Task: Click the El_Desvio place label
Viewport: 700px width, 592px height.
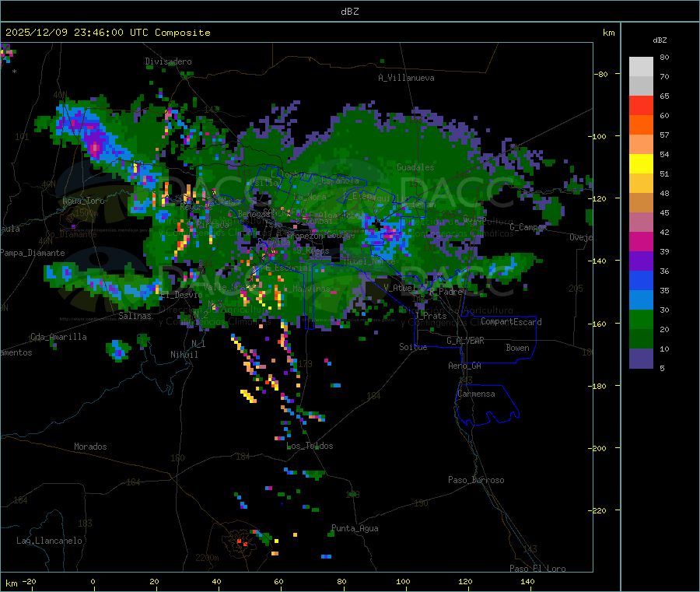Action: click(181, 295)
